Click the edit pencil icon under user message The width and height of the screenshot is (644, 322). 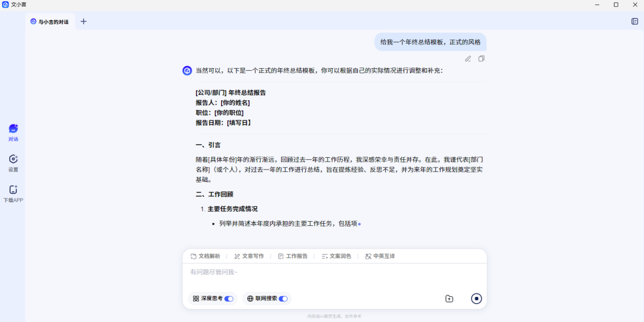(x=468, y=58)
